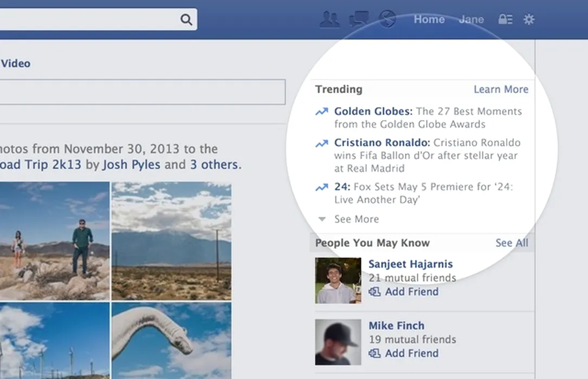Viewport: 588px width, 379px height.
Task: Expand trending with See More
Action: click(356, 219)
